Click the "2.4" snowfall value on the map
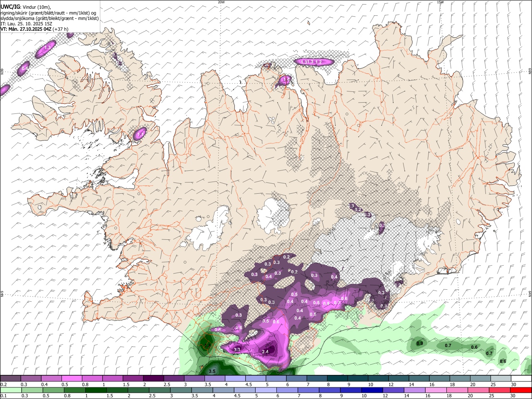The image size is (532, 399). tap(266, 352)
